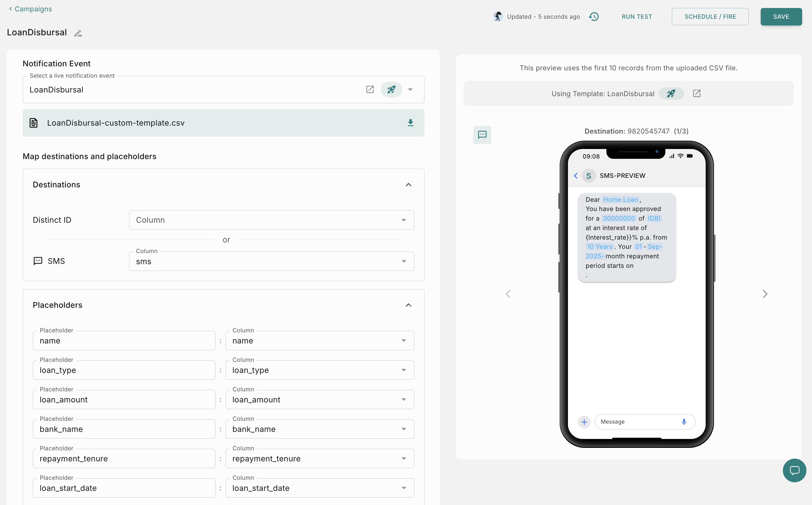Open the support chat bubble widget
Viewport: 812px width, 505px height.
click(794, 470)
